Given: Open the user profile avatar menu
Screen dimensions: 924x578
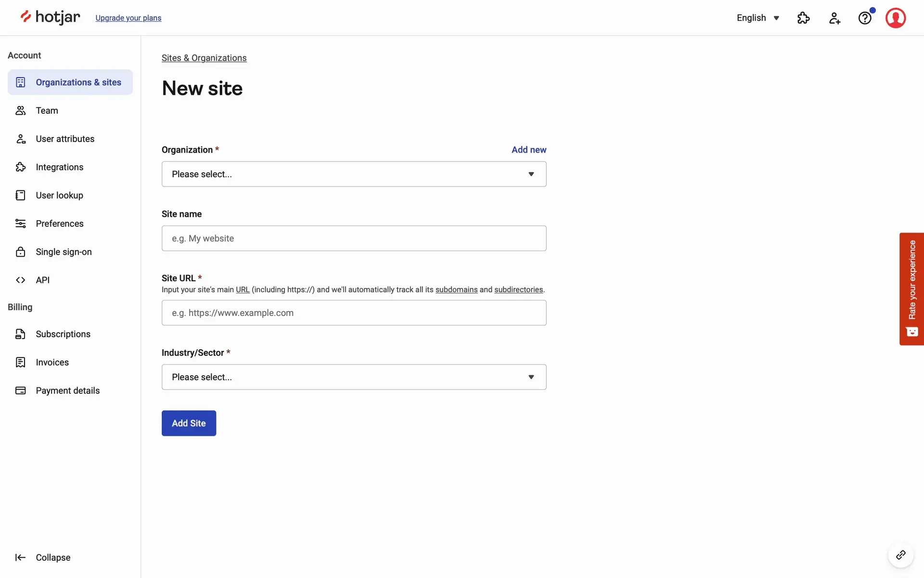Looking at the screenshot, I should [x=895, y=18].
